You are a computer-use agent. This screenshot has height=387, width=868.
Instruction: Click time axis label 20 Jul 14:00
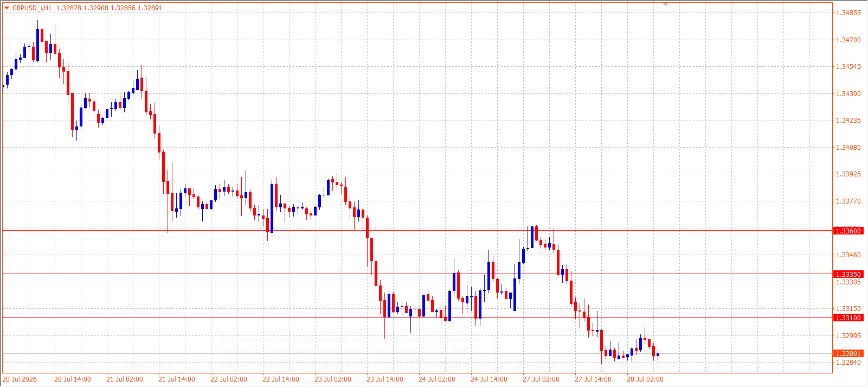coord(73,379)
